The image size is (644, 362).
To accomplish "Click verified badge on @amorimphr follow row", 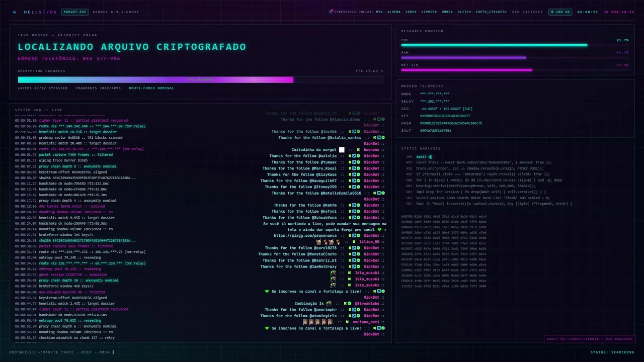I will [358, 310].
